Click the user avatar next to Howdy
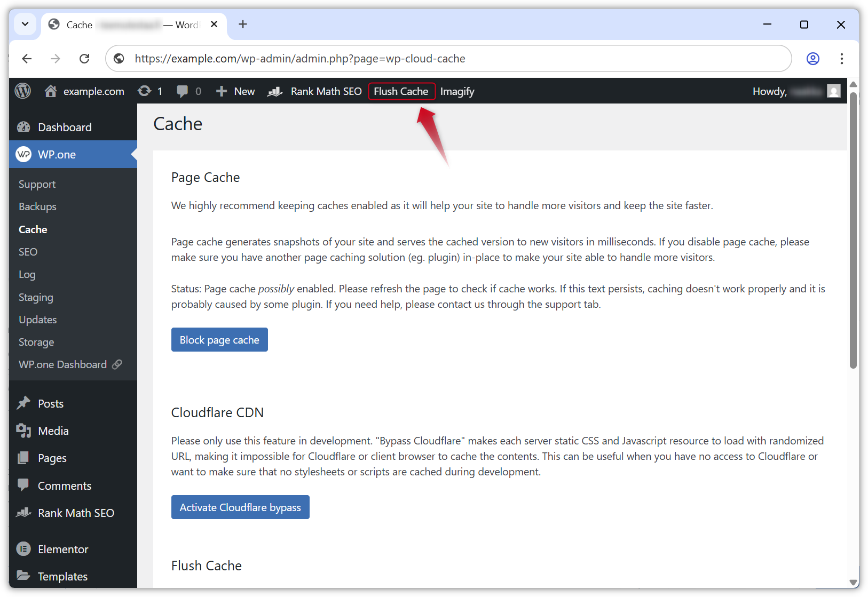868x597 pixels. click(833, 91)
